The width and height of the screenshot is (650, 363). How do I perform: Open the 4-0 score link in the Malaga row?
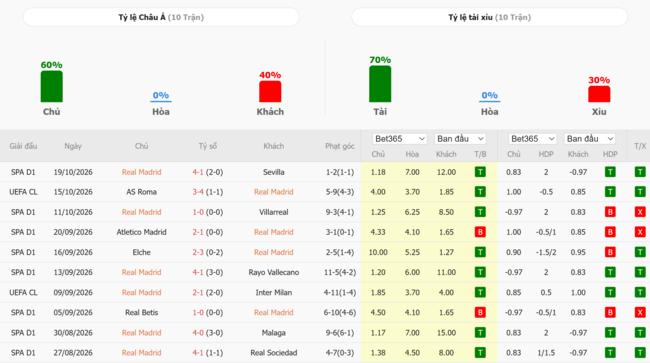[198, 333]
